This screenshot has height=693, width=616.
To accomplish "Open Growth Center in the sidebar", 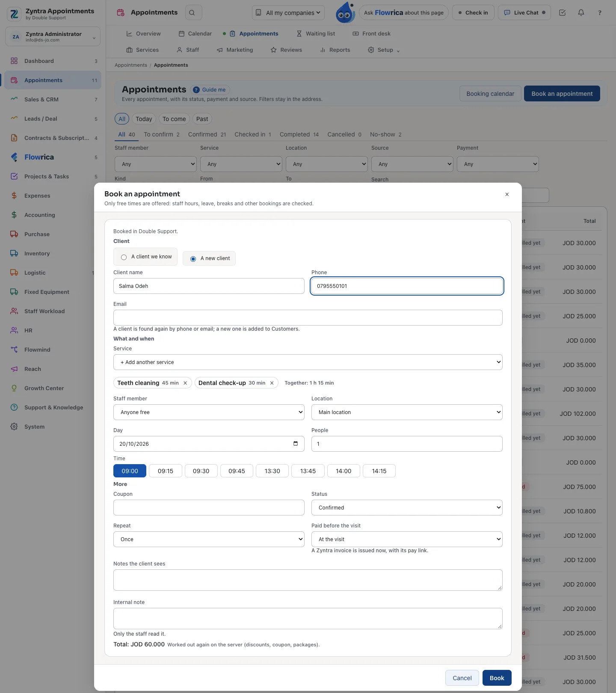I will pyautogui.click(x=53, y=388).
